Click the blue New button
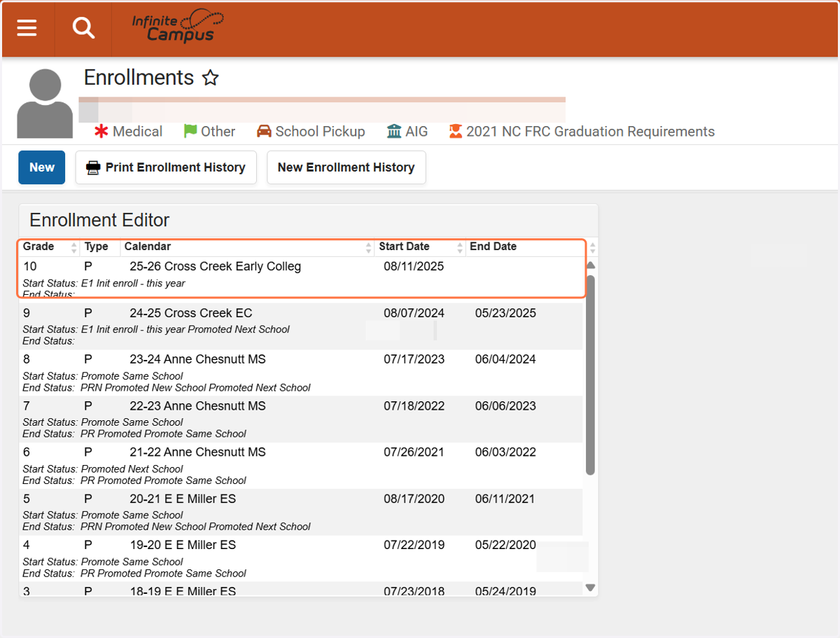 pos(41,167)
